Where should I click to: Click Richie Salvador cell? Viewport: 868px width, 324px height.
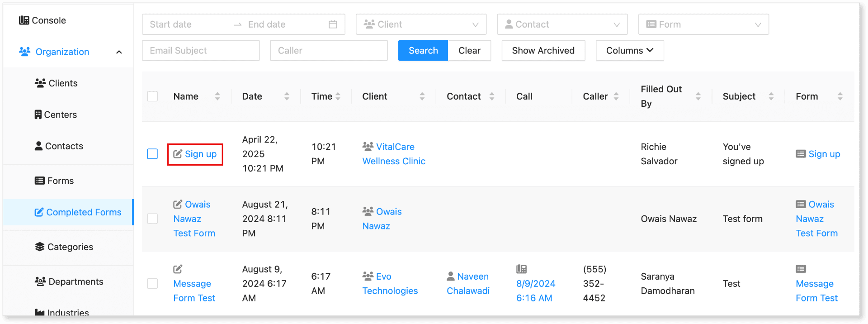659,154
